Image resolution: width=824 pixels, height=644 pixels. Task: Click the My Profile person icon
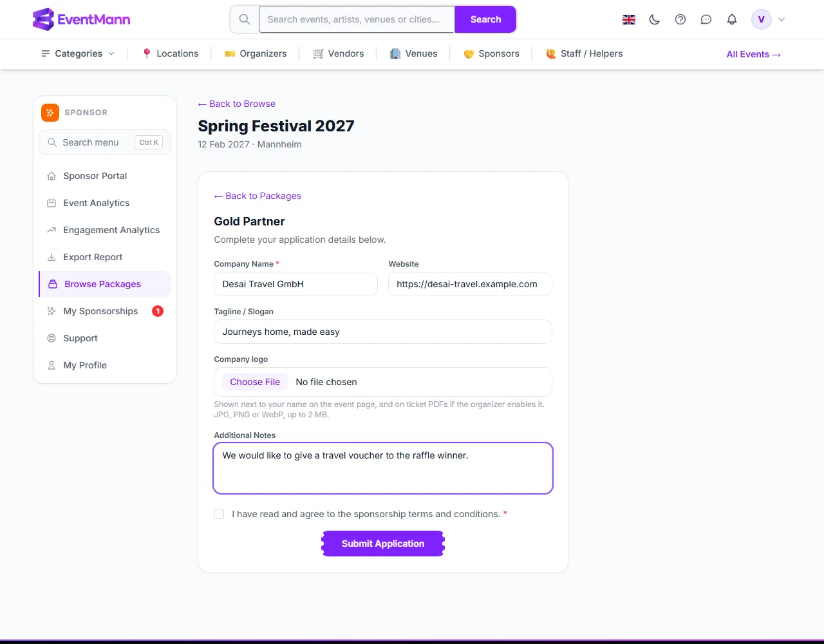(51, 365)
